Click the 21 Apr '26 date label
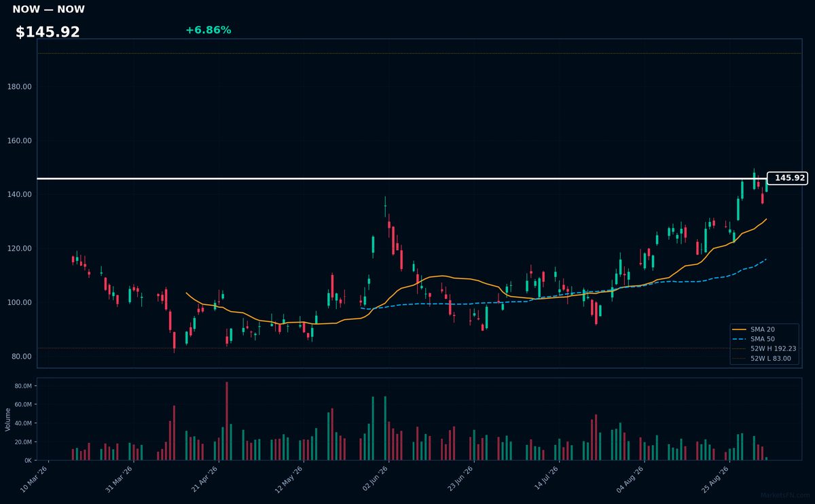The image size is (815, 504). tap(204, 480)
